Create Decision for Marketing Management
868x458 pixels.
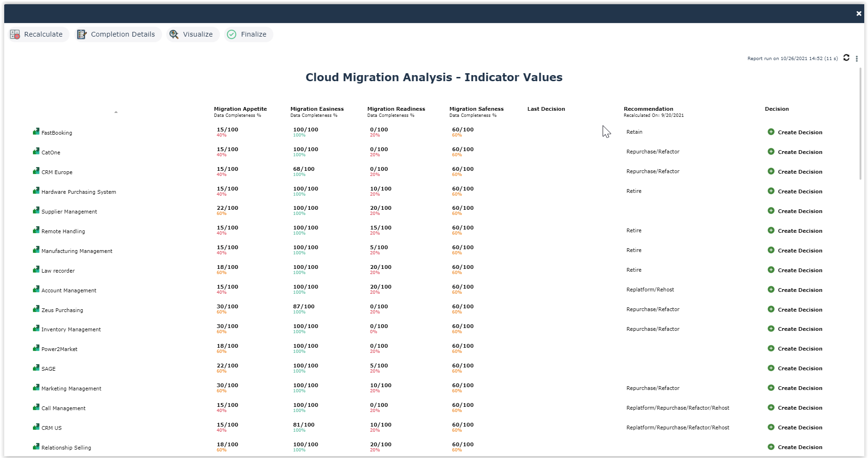coord(795,388)
